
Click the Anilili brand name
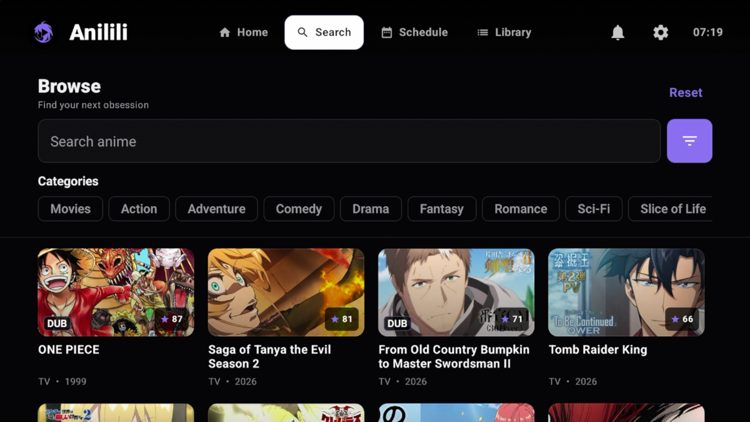99,32
